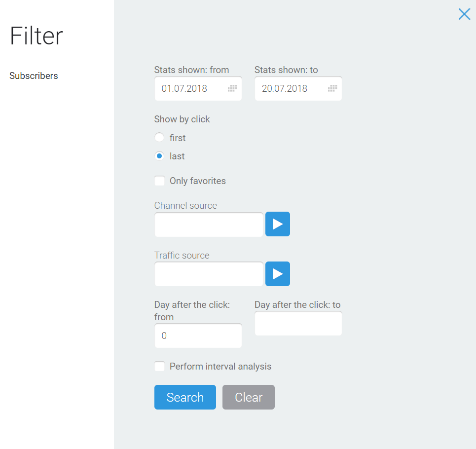The width and height of the screenshot is (476, 449).
Task: Reset the filters with the Clear button
Action: (x=249, y=397)
